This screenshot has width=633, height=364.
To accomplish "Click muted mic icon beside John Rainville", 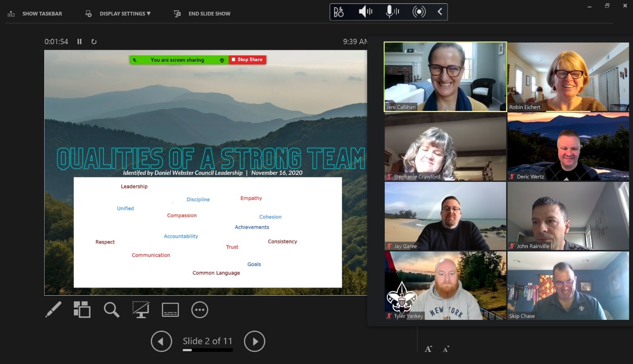I will [512, 246].
